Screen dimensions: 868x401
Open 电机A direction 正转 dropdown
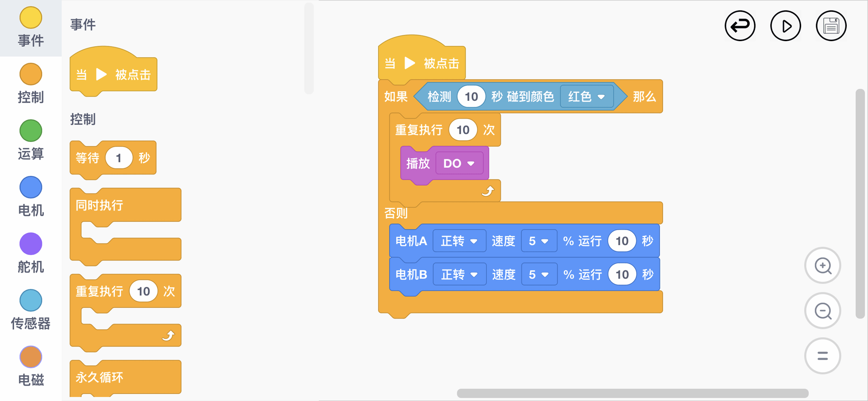(x=459, y=241)
